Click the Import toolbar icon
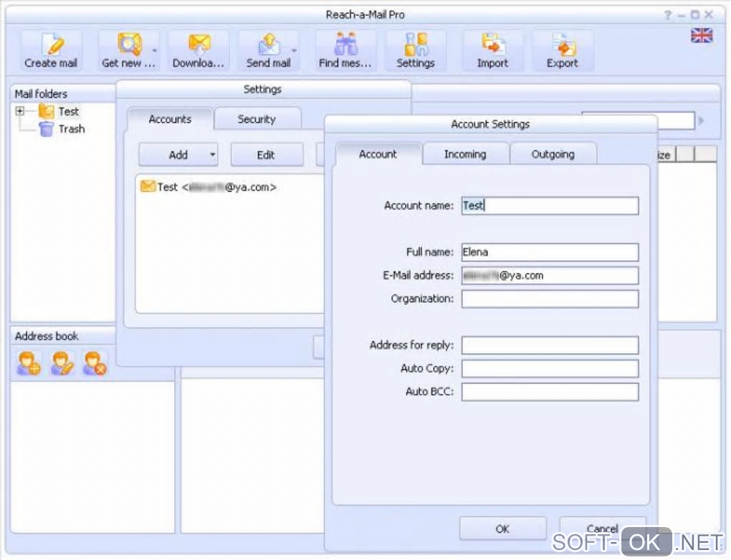The height and width of the screenshot is (560, 731). click(x=492, y=50)
